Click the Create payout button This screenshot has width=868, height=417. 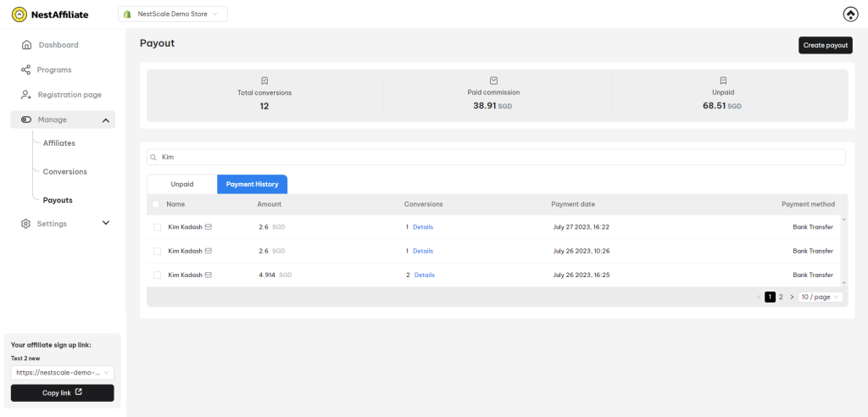pyautogui.click(x=826, y=46)
